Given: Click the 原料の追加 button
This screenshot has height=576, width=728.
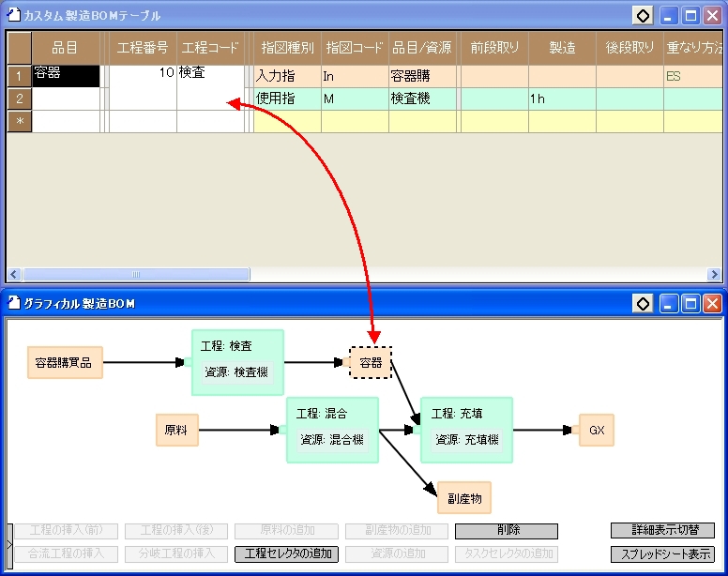Looking at the screenshot, I should point(286,531).
